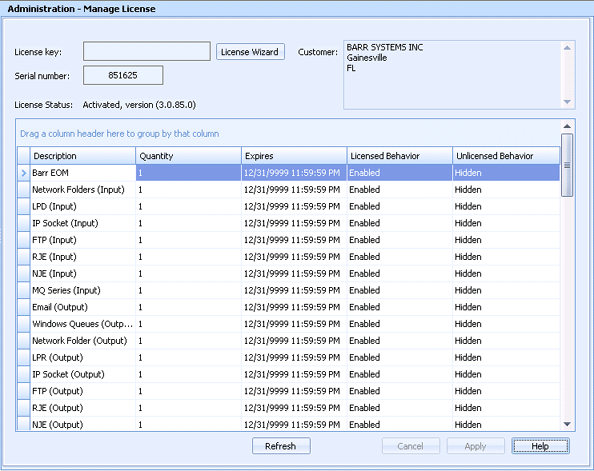
Task: Sort by Licensed Behavior column header
Action: (400, 156)
